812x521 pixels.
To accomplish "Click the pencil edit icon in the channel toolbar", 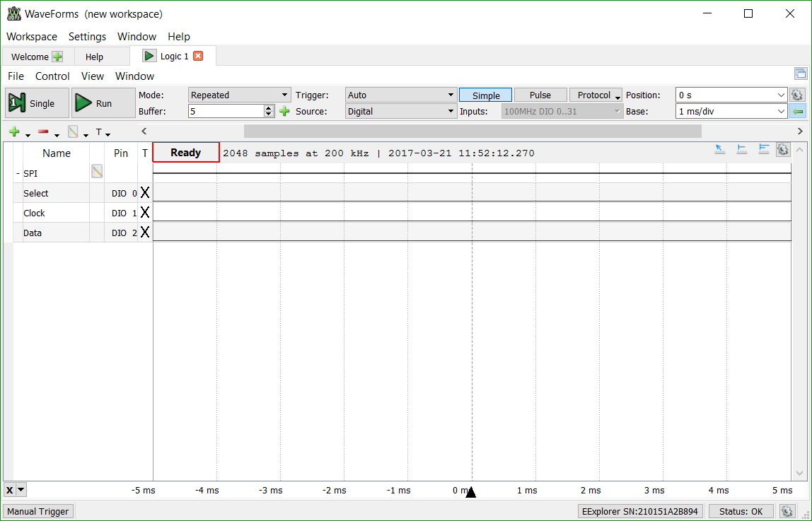I will (x=73, y=132).
